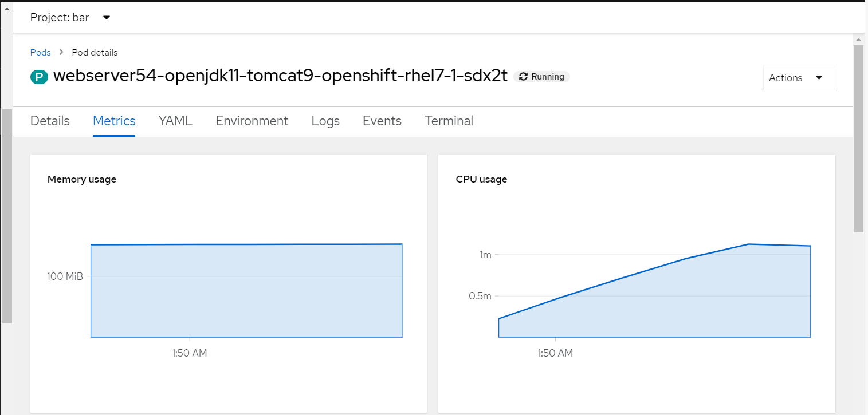Click the breadcrumb chevron separator
Image resolution: width=868 pixels, height=415 pixels.
tap(61, 52)
